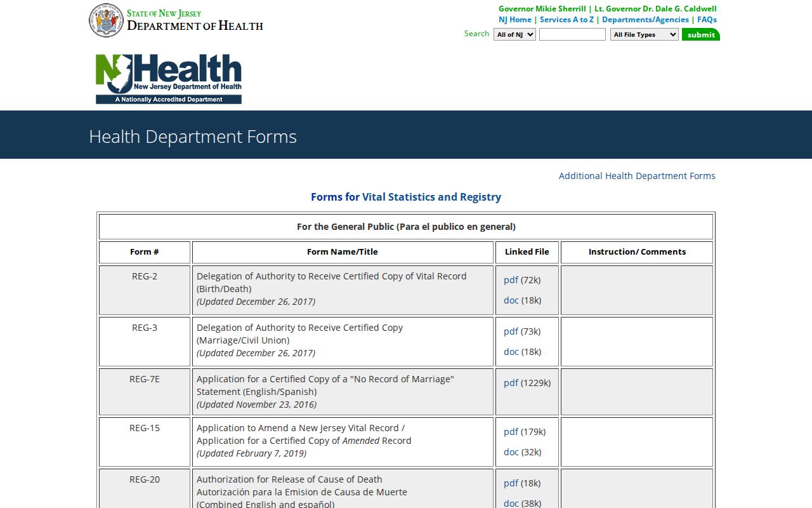Image resolution: width=812 pixels, height=508 pixels.
Task: Open the 'All File Types' dropdown
Action: point(645,34)
